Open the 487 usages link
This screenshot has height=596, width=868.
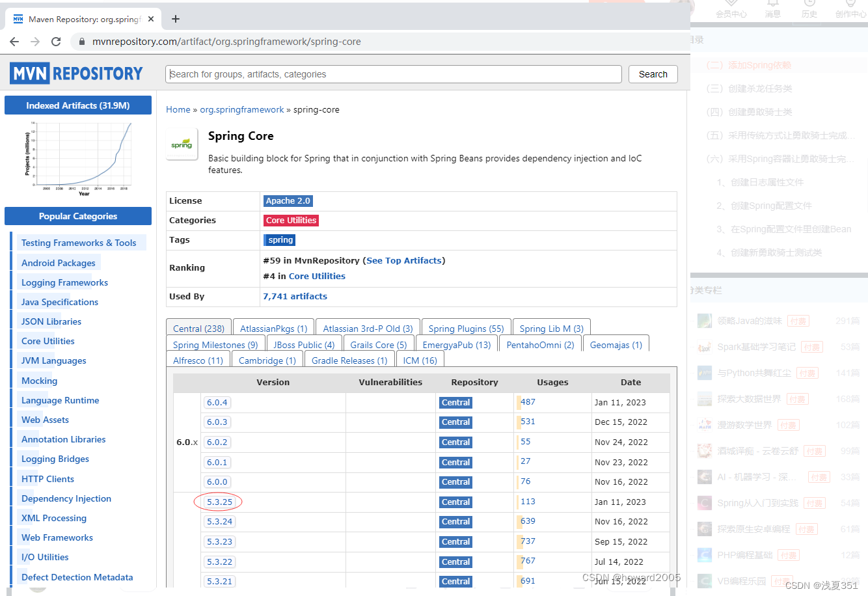coord(528,402)
